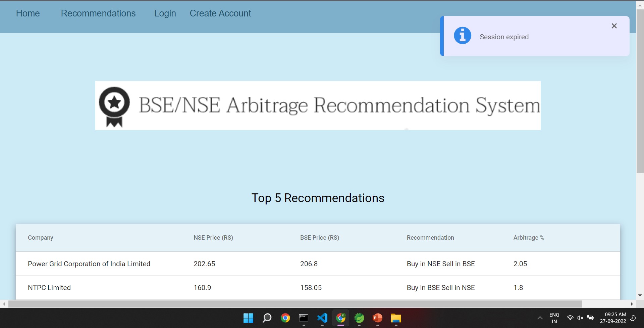This screenshot has width=644, height=328.
Task: Dismiss the Session expired notification
Action: [x=614, y=26]
